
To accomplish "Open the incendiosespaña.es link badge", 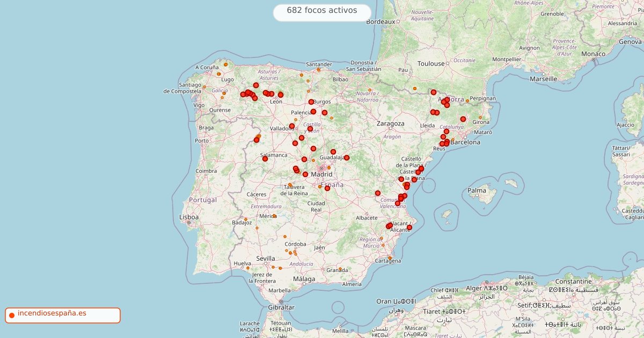I will pos(63,315).
